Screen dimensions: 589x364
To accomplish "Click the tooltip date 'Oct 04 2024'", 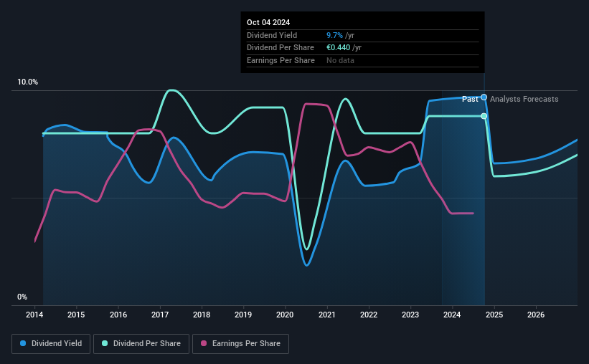I will (x=268, y=22).
